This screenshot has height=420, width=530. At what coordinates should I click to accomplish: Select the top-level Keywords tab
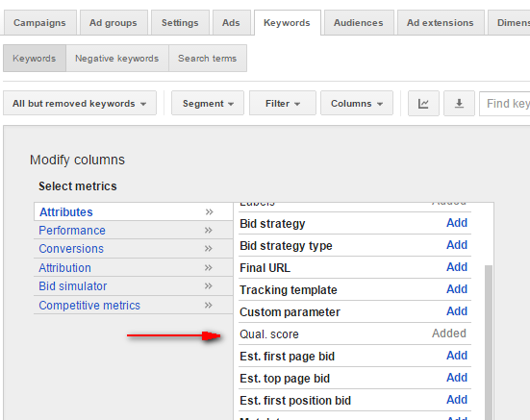287,23
